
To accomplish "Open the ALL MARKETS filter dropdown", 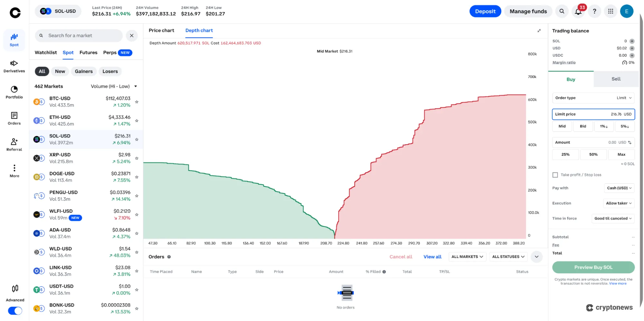I will click(467, 257).
